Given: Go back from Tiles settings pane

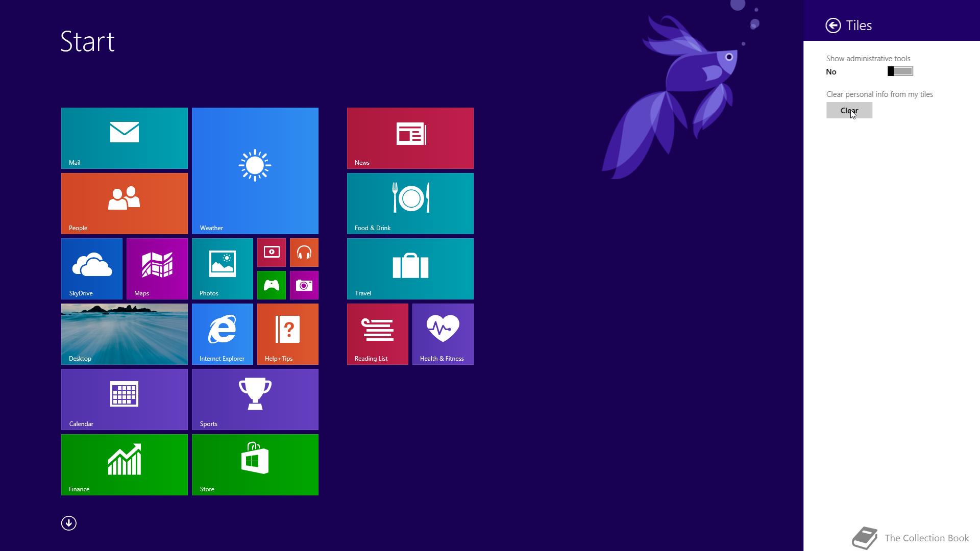Looking at the screenshot, I should tap(833, 26).
